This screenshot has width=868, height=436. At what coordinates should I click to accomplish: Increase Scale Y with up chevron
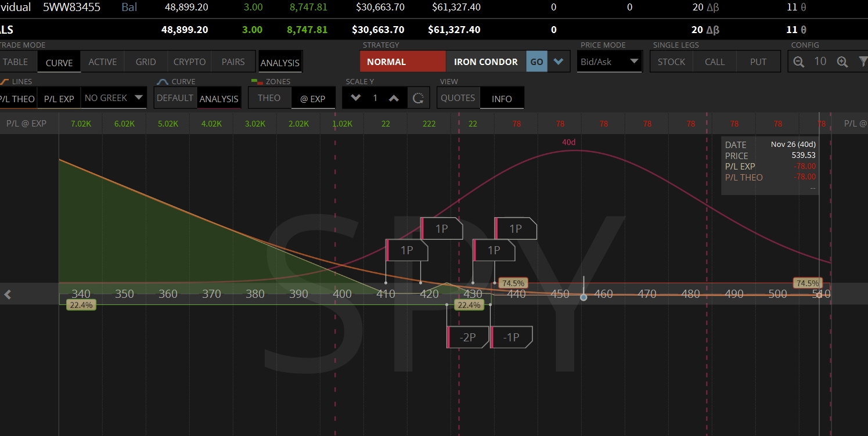tap(394, 98)
